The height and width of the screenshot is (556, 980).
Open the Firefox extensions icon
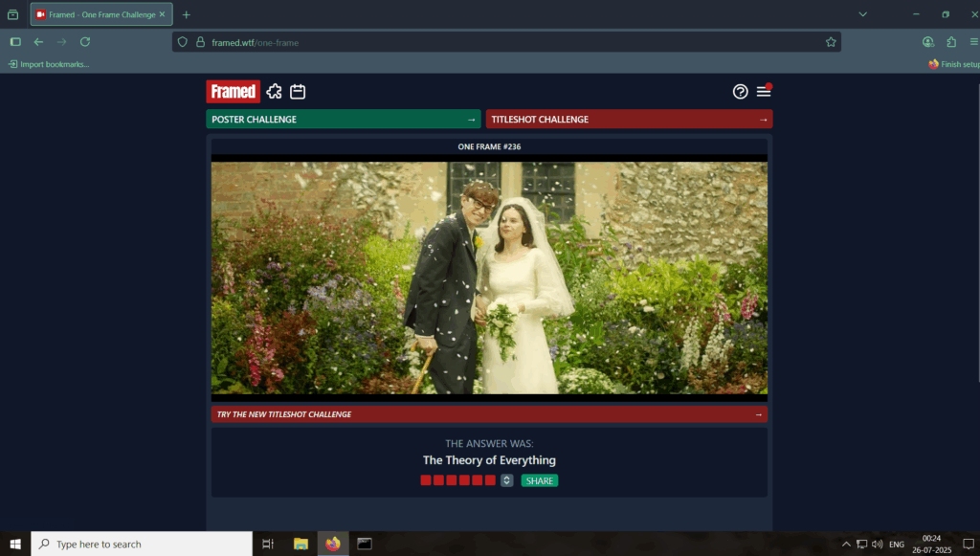pos(951,42)
